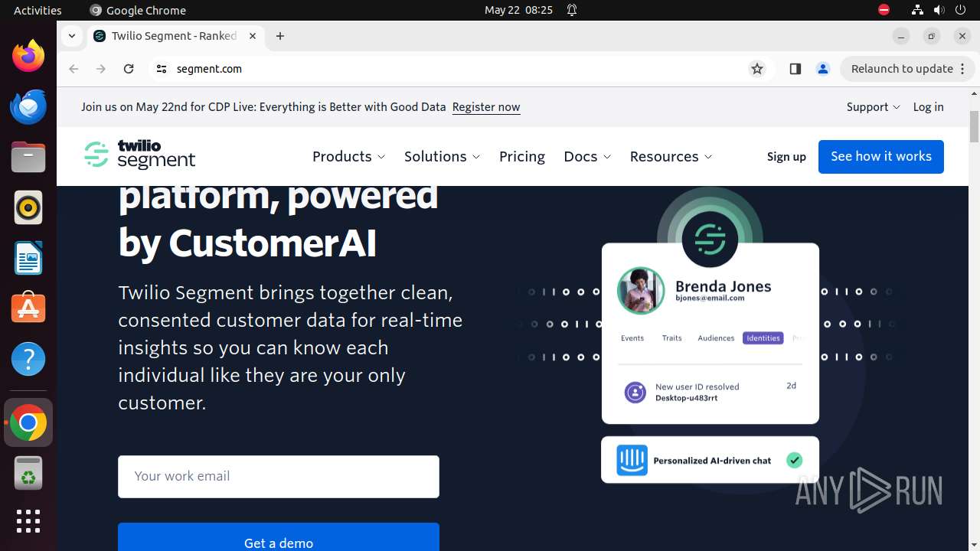Click the notification bell in top bar
Screen dimensions: 980x551
[572, 10]
